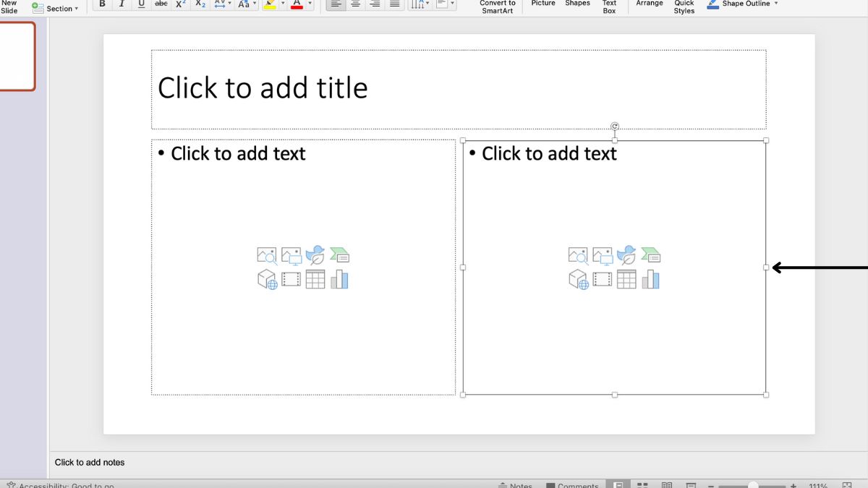Insert a video via the left placeholder icon
The width and height of the screenshot is (868, 488).
click(x=290, y=280)
